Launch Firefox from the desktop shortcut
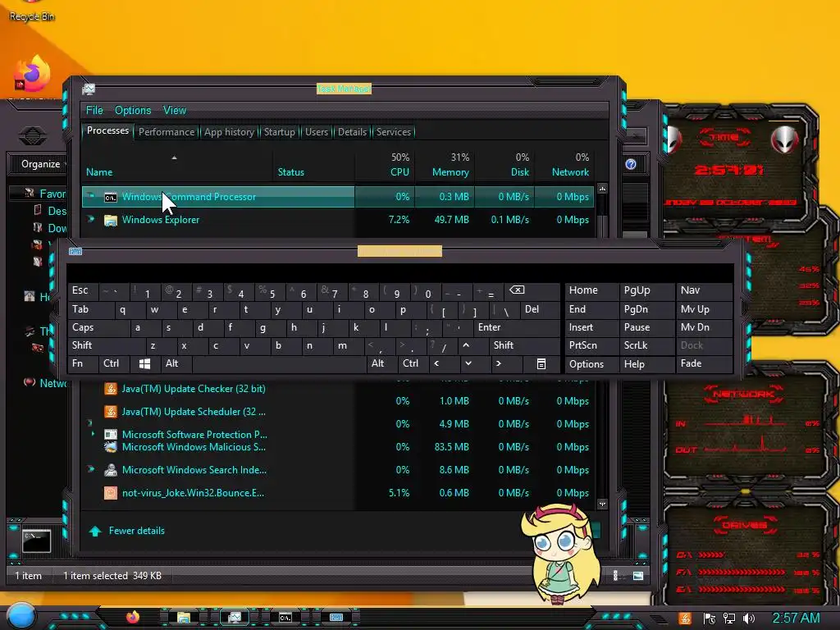Screen dimensions: 840x630 [x=32, y=75]
